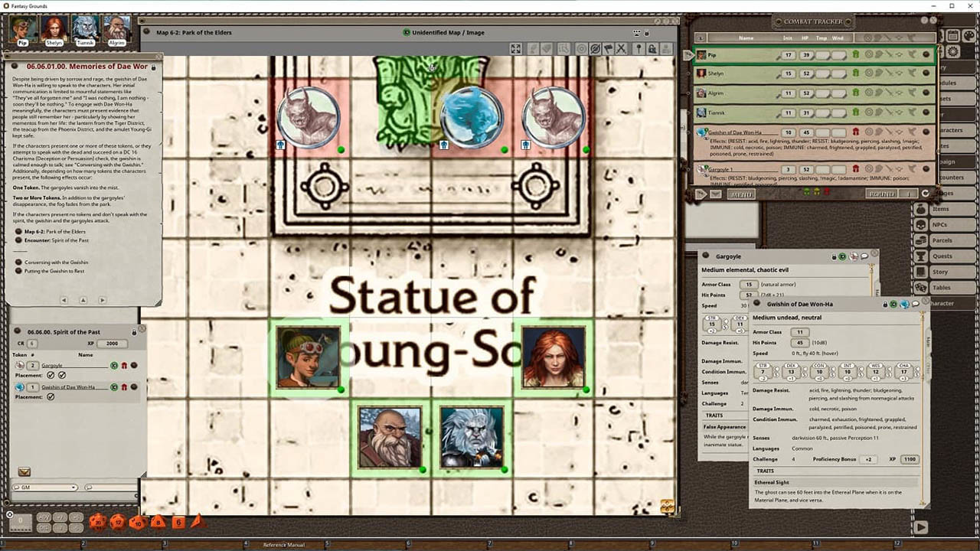Zoom the map to fit using the toolbar icon
The width and height of the screenshot is (980, 551).
coord(517,48)
